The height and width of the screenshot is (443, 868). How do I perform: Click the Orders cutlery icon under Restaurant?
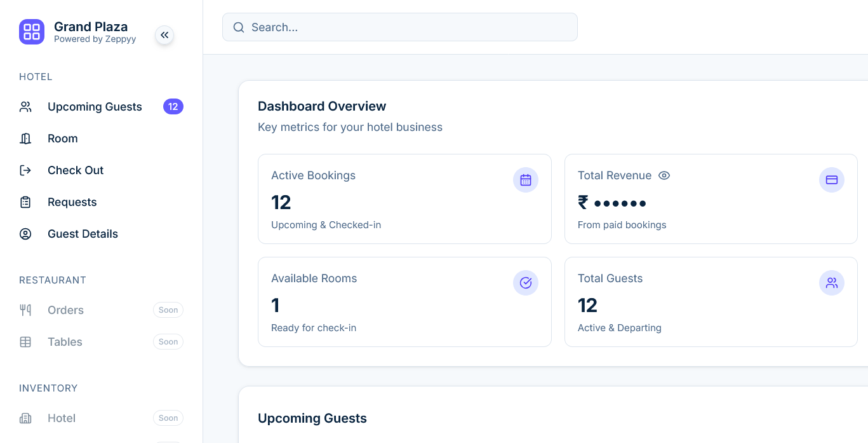25,310
